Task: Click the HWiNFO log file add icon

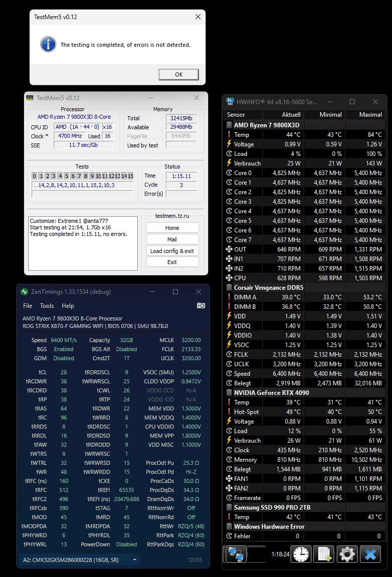Action: click(x=324, y=554)
